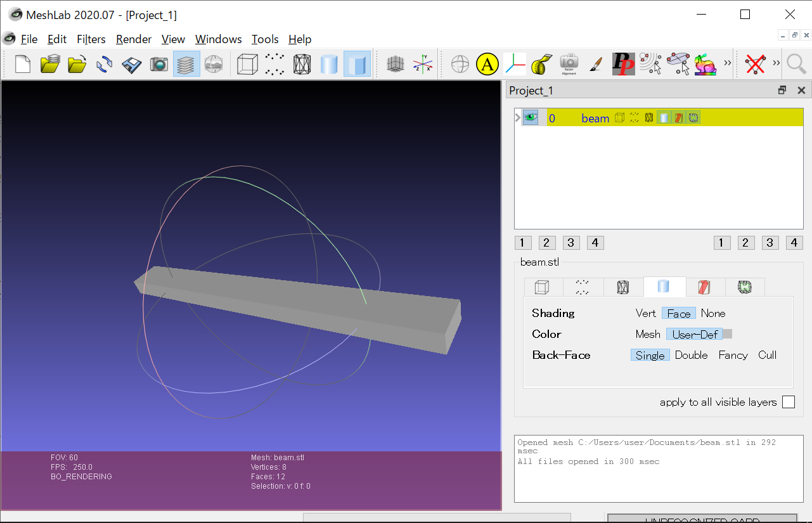Open the Filters menu
Screen dimensions: 812x523
91,39
